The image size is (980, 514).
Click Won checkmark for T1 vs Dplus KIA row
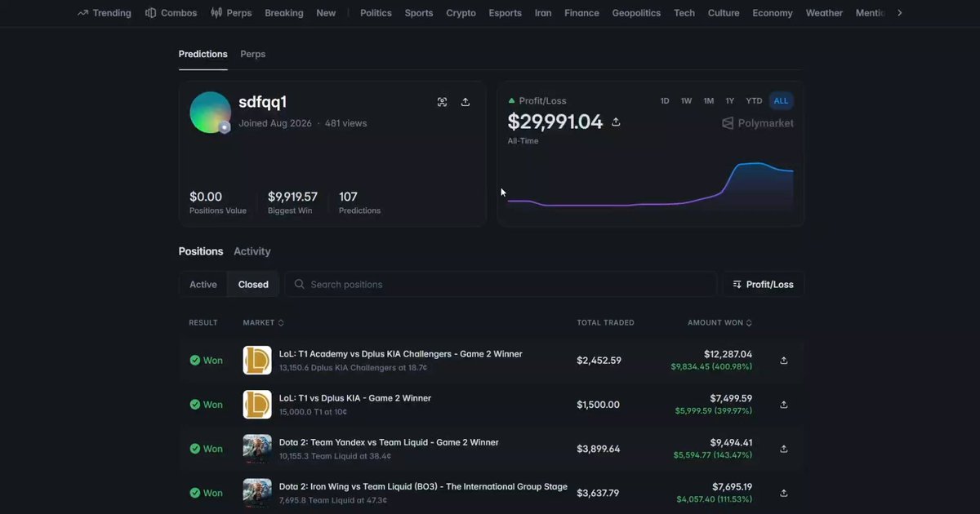(x=195, y=405)
